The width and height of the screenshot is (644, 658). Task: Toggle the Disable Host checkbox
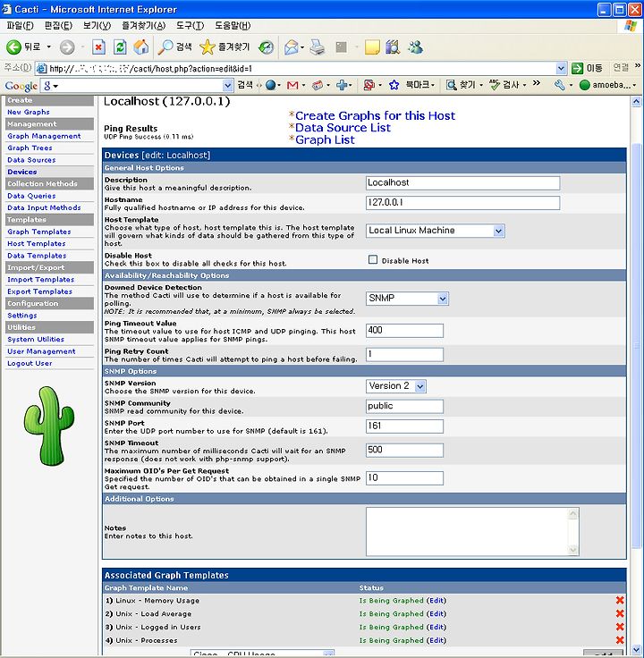tap(373, 260)
